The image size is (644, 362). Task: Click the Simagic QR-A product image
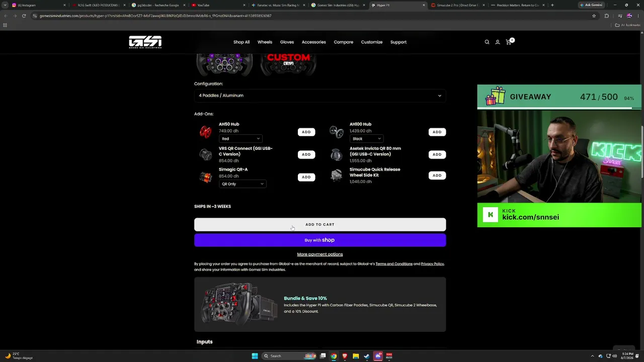[x=205, y=176]
